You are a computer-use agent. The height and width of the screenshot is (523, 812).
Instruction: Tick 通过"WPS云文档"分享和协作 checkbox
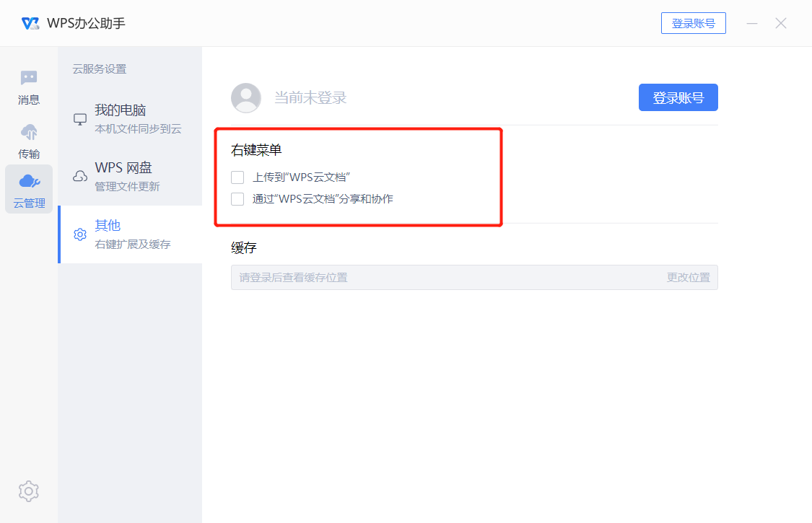(x=237, y=199)
